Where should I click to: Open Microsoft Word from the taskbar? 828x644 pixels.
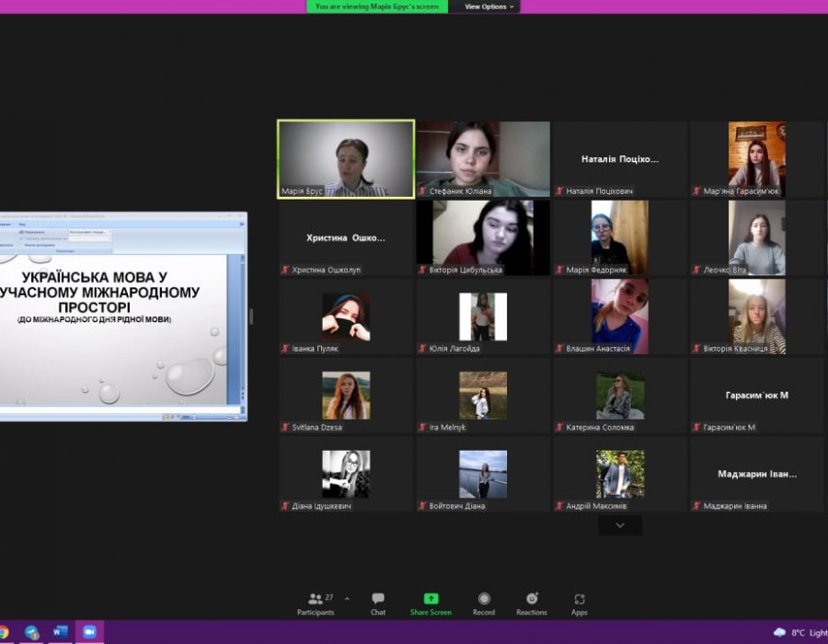[60, 632]
